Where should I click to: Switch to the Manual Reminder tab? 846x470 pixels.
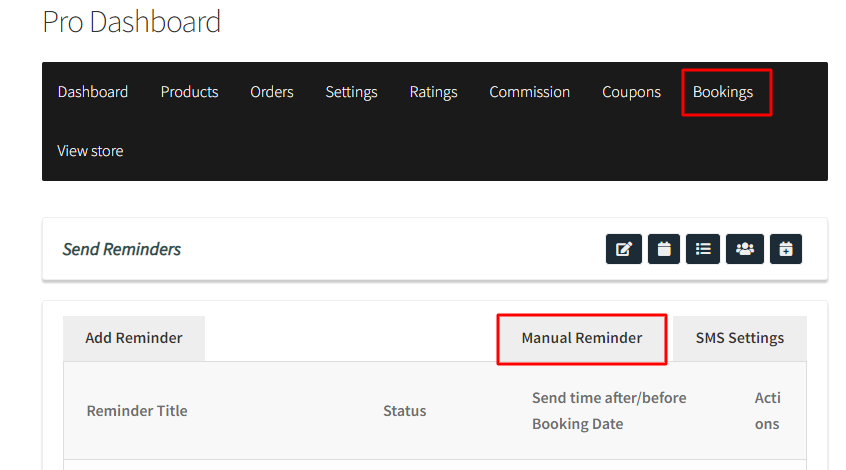pos(582,338)
